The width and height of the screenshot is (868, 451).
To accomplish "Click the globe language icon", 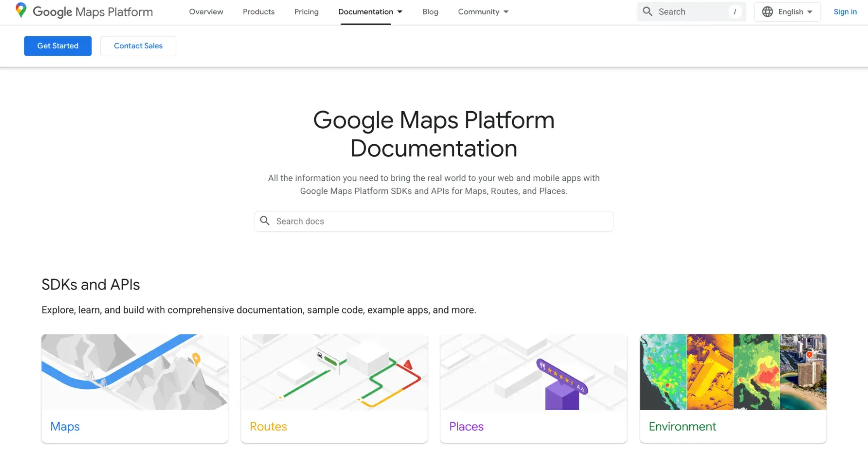I will click(767, 12).
